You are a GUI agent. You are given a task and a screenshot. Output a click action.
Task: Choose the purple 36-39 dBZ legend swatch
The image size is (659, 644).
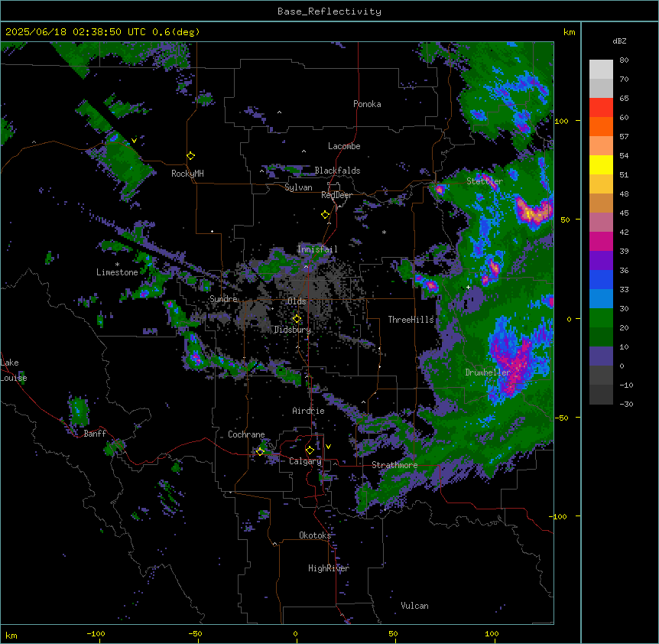pos(601,261)
